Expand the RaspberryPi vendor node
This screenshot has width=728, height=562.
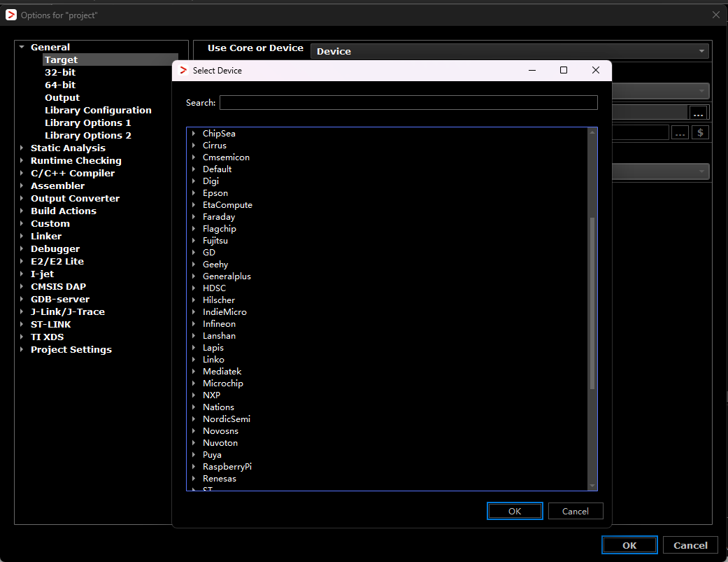pos(194,466)
